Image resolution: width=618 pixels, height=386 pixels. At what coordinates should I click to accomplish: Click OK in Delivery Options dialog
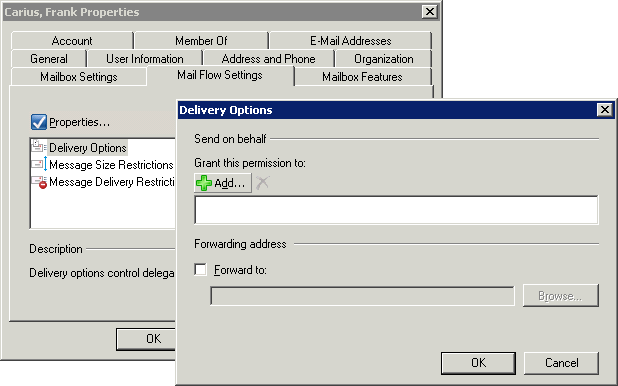[x=478, y=363]
